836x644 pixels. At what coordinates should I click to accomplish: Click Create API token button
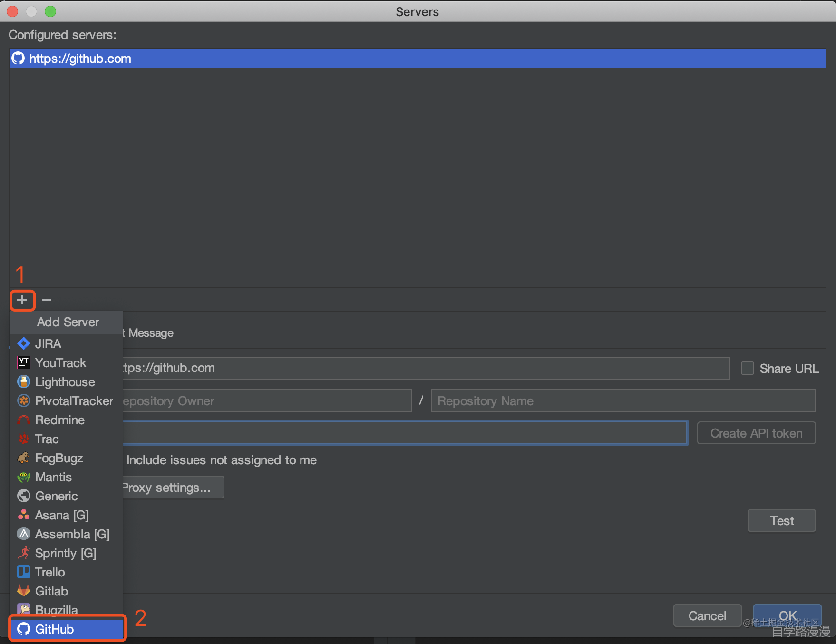tap(756, 433)
